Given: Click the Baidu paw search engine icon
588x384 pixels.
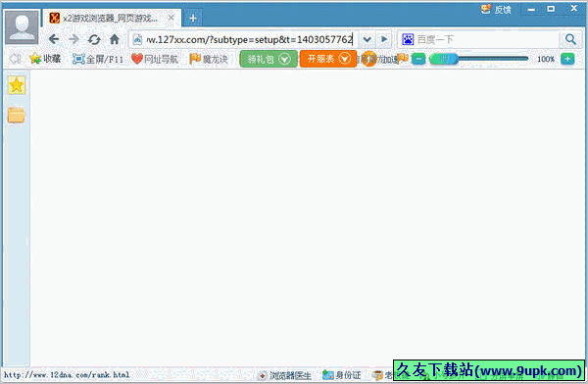Looking at the screenshot, I should [408, 39].
